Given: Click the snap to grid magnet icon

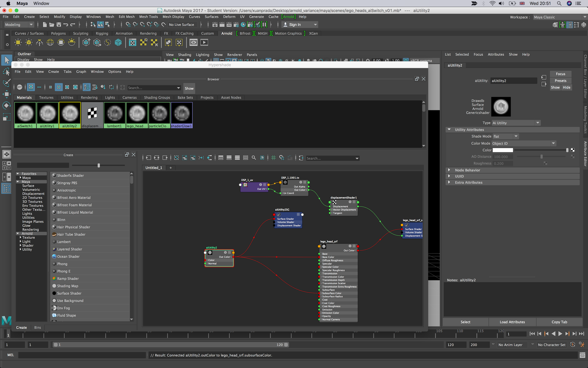Looking at the screenshot, I should coord(282,158).
